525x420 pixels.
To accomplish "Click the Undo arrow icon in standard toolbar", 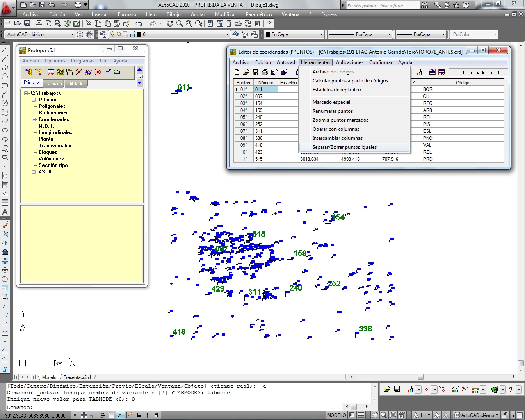I will coord(139,23).
